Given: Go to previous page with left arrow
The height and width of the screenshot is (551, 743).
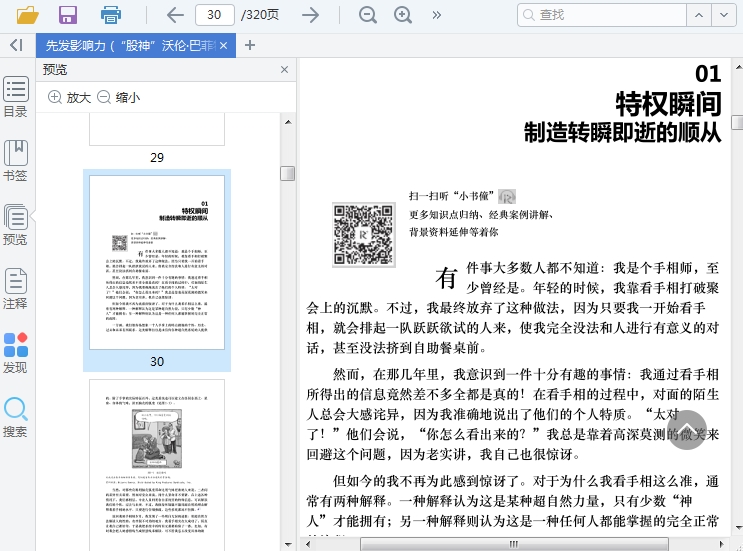Looking at the screenshot, I should (175, 15).
